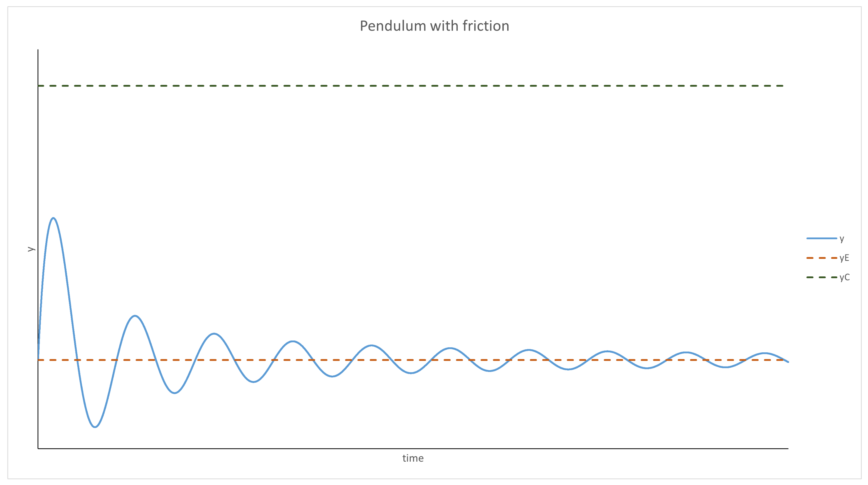Viewport: 868px width, 485px height.
Task: Click the "time" horizontal axis title
Action: (413, 458)
